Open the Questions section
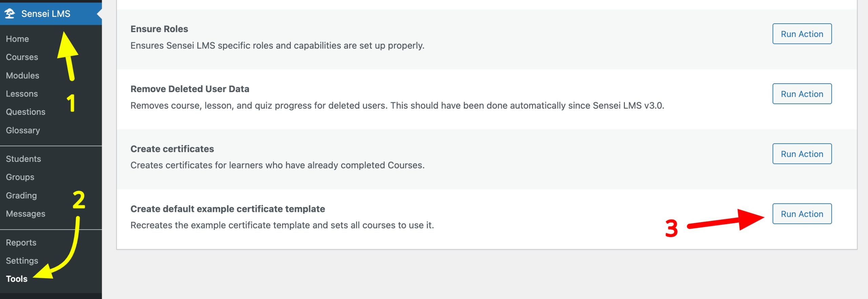The height and width of the screenshot is (299, 868). point(25,112)
